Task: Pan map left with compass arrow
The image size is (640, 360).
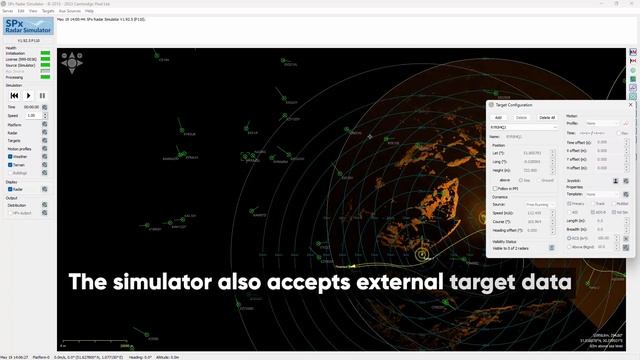Action: coord(64,63)
